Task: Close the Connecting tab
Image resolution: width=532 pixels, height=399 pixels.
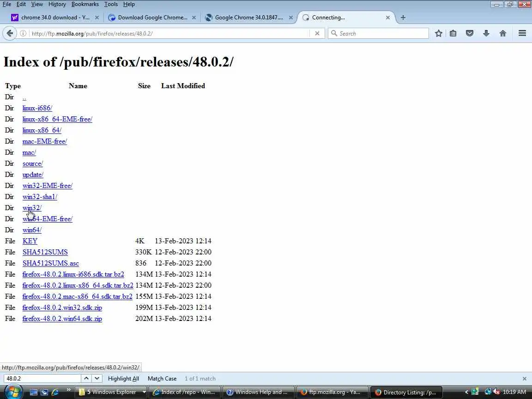Action: click(388, 17)
